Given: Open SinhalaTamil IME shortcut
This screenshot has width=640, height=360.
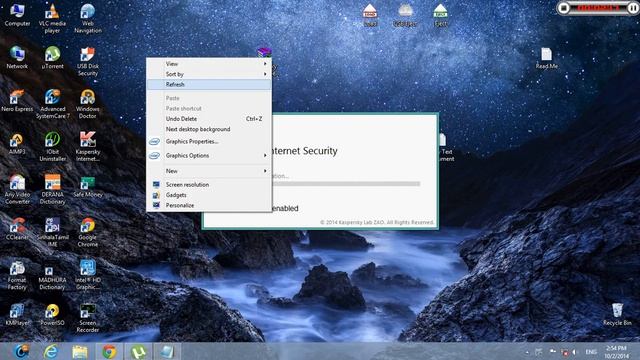Looking at the screenshot, I should (52, 232).
